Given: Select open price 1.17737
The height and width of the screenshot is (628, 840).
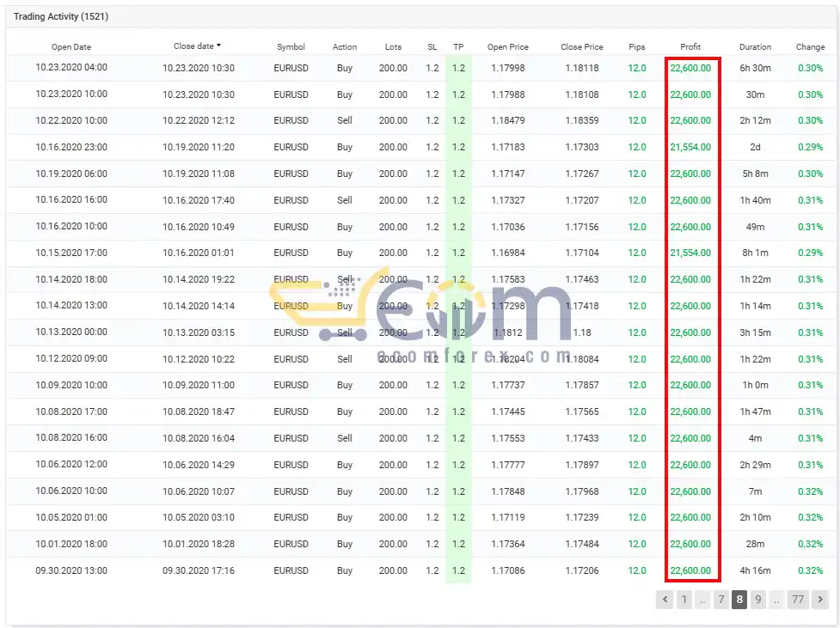Looking at the screenshot, I should coord(508,385).
